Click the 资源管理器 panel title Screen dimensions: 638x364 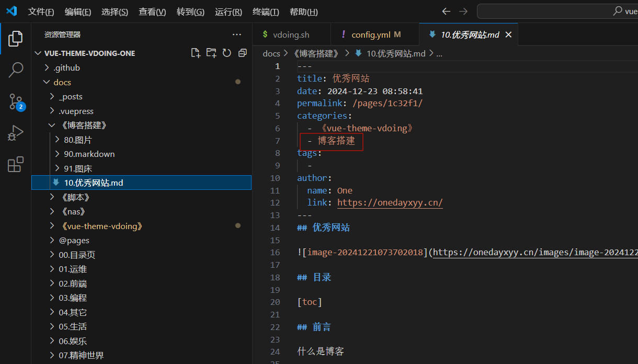[x=62, y=35]
